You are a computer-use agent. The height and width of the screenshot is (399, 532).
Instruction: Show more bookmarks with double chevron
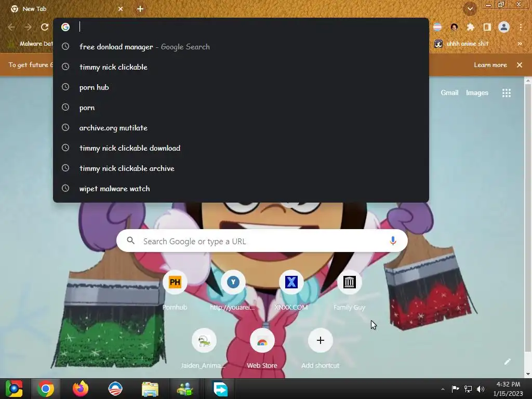(x=520, y=44)
